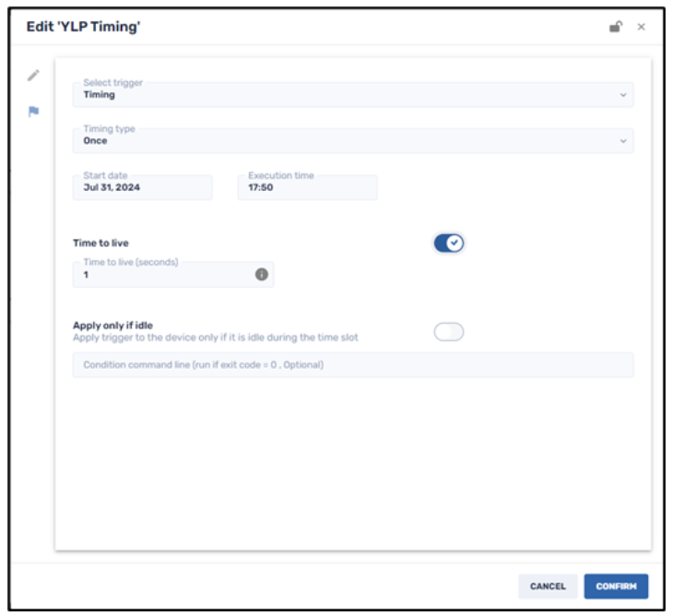
Task: Close the Edit 'YLP Timing' dialog
Action: (642, 28)
